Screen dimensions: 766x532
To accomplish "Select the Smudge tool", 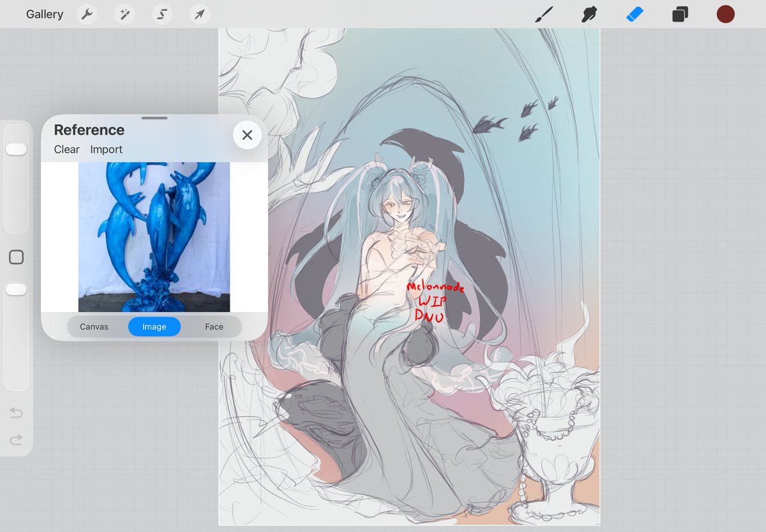I will [x=589, y=14].
